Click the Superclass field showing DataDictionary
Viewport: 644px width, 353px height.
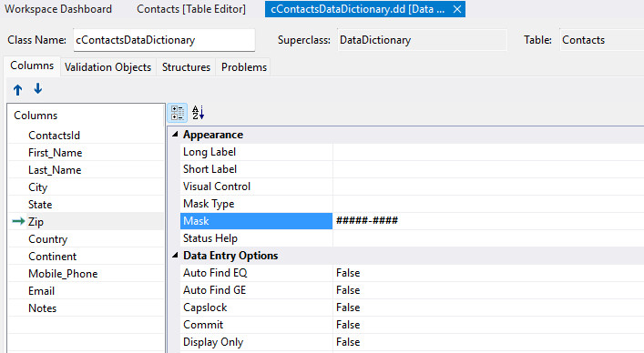pos(423,40)
